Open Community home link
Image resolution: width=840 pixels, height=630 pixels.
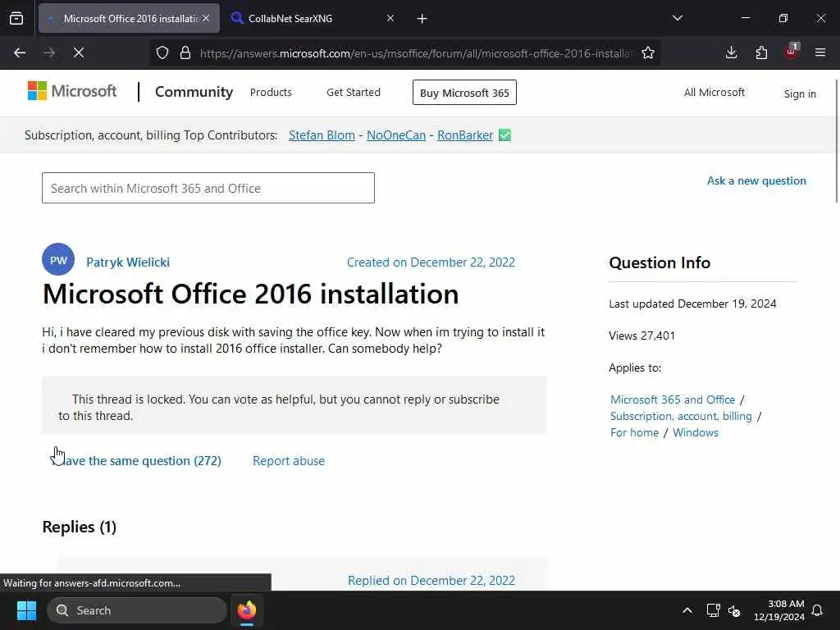[194, 92]
